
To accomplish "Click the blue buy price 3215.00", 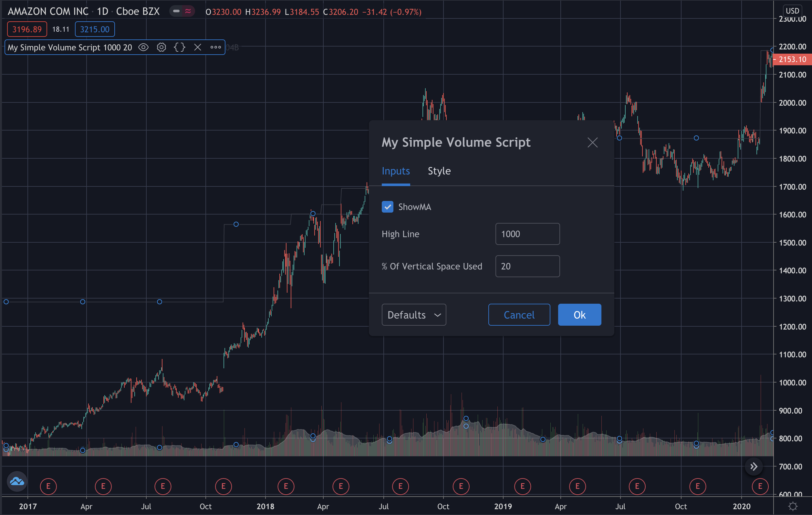I will [95, 29].
